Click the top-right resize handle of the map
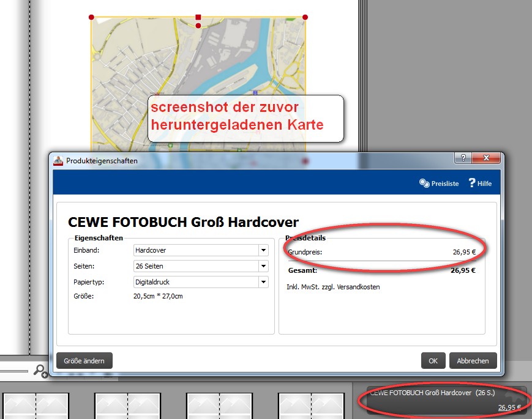This screenshot has height=419, width=532. (x=305, y=17)
